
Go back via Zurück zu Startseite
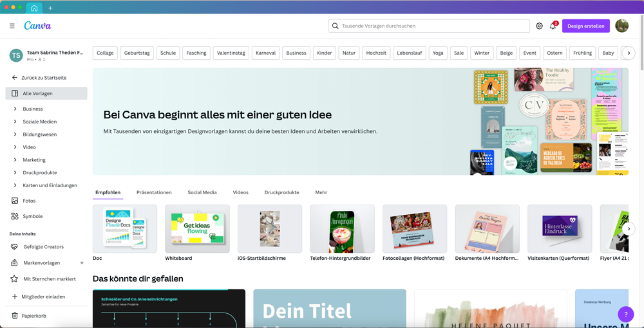pos(43,78)
